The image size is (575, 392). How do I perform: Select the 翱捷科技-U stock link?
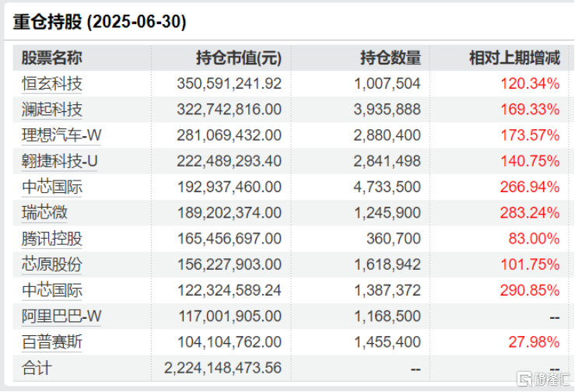pyautogui.click(x=61, y=161)
